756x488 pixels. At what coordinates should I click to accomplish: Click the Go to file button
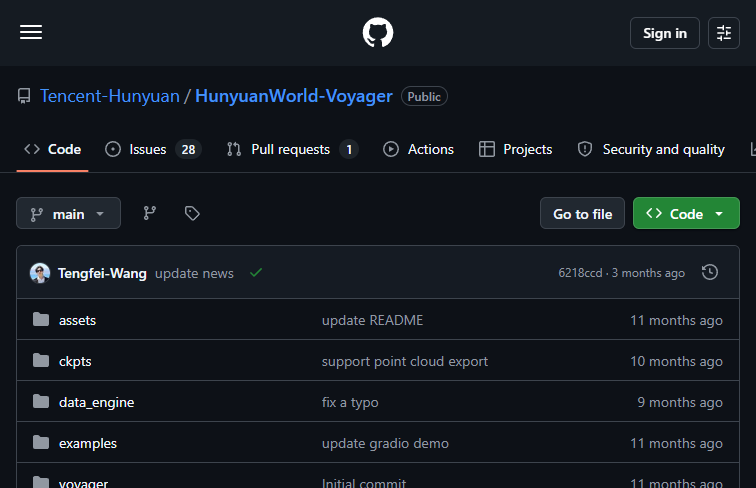point(582,213)
